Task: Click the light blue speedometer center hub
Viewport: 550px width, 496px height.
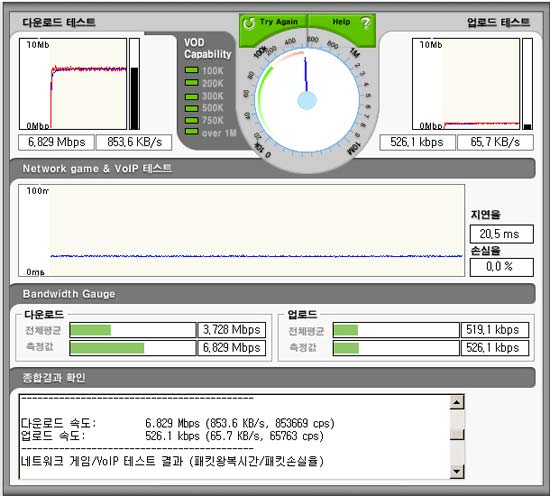Action: (x=307, y=100)
